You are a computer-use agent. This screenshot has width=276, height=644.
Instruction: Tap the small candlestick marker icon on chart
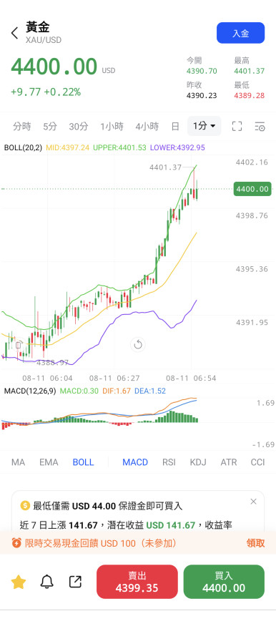pos(18,345)
